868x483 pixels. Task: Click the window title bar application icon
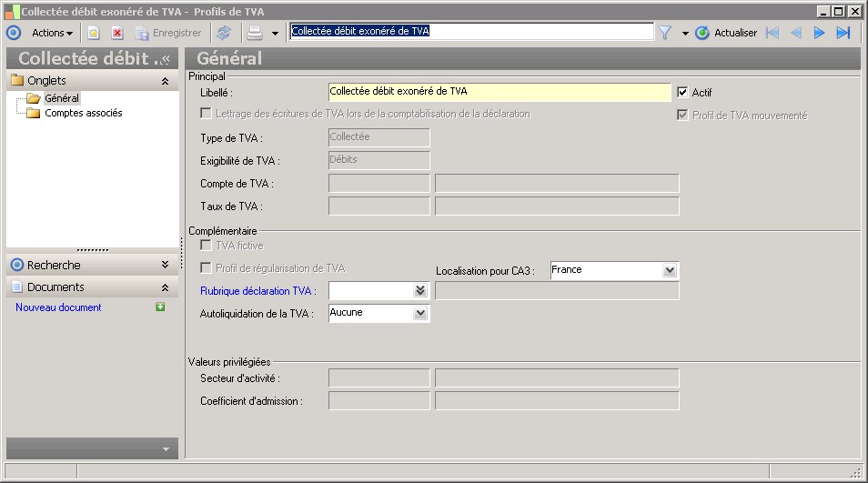coord(12,12)
